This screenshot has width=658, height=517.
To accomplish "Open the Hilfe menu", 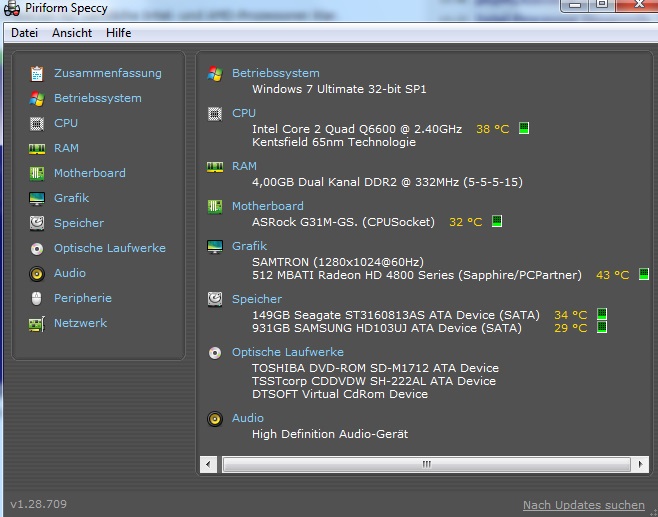I will [x=118, y=33].
